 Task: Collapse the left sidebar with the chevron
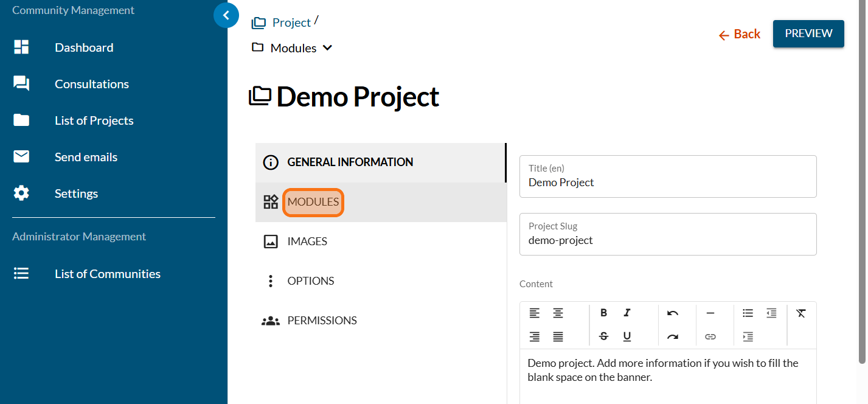click(x=226, y=15)
